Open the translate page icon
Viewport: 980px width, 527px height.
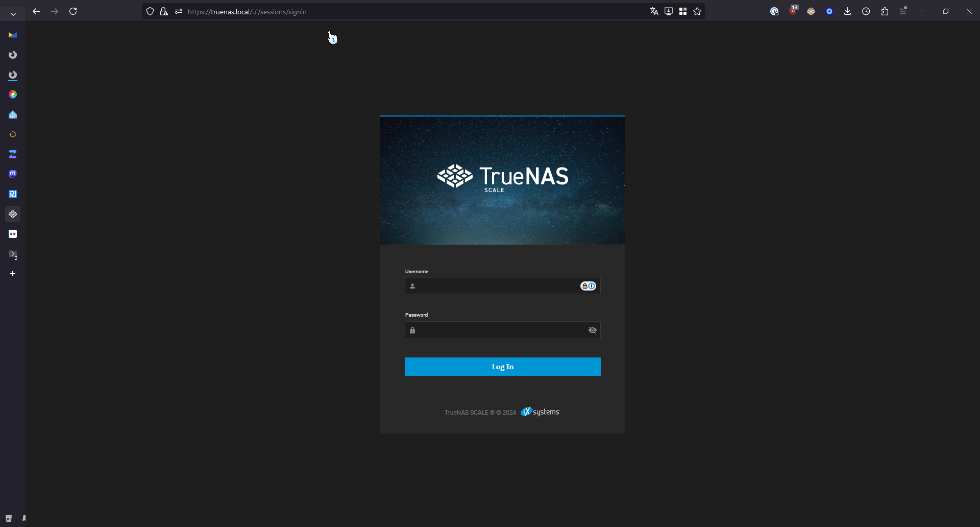pyautogui.click(x=654, y=11)
